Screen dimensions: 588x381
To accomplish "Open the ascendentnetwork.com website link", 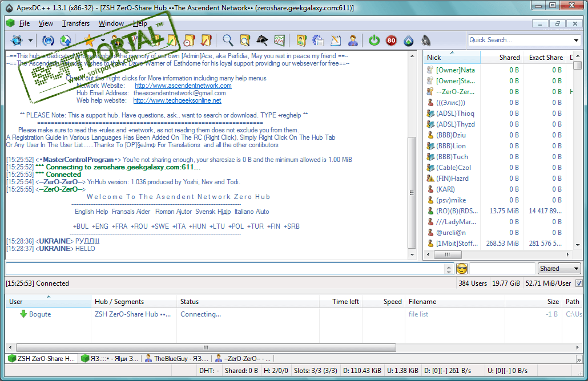I will 183,86.
